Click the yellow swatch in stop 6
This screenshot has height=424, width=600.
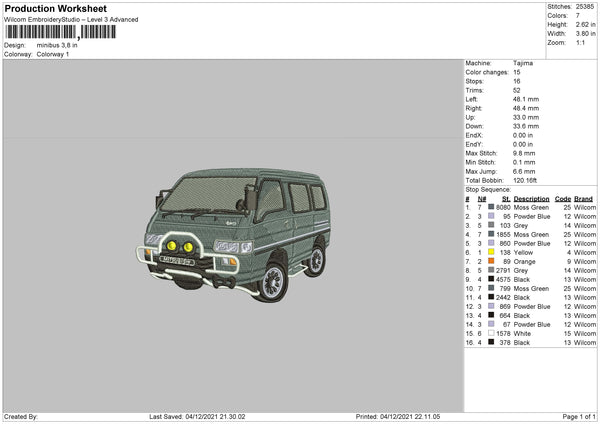pos(491,252)
